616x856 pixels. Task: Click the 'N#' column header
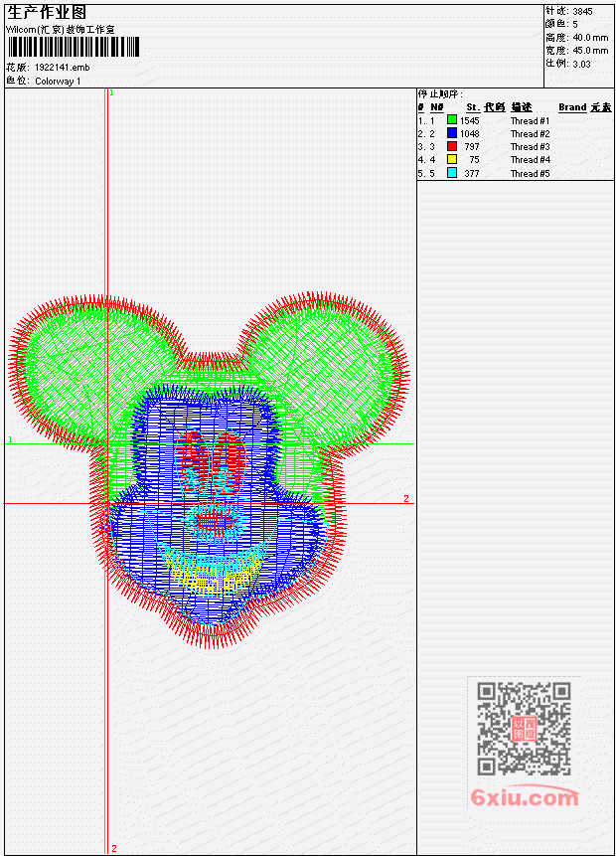[x=436, y=107]
